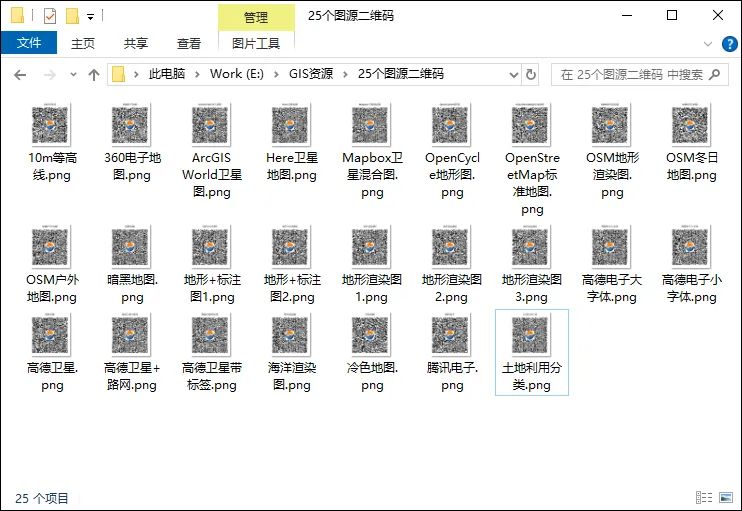Go back with the back arrow
This screenshot has width=742, height=511.
coord(20,75)
